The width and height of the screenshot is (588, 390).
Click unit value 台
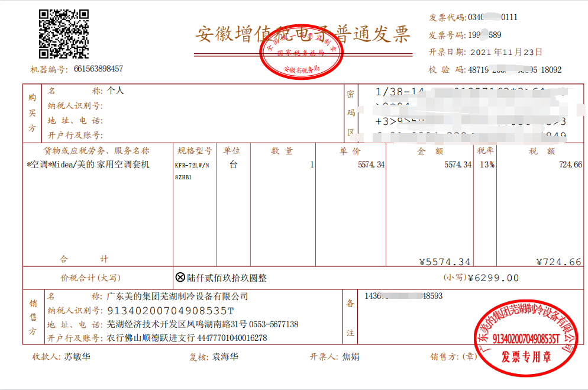(x=233, y=165)
